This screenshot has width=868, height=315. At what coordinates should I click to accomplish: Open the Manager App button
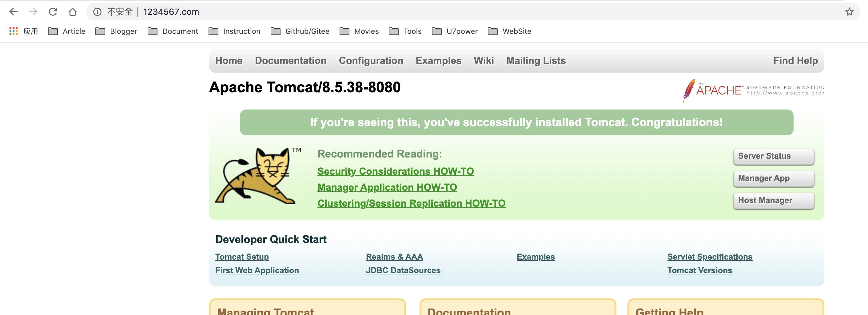click(x=773, y=178)
